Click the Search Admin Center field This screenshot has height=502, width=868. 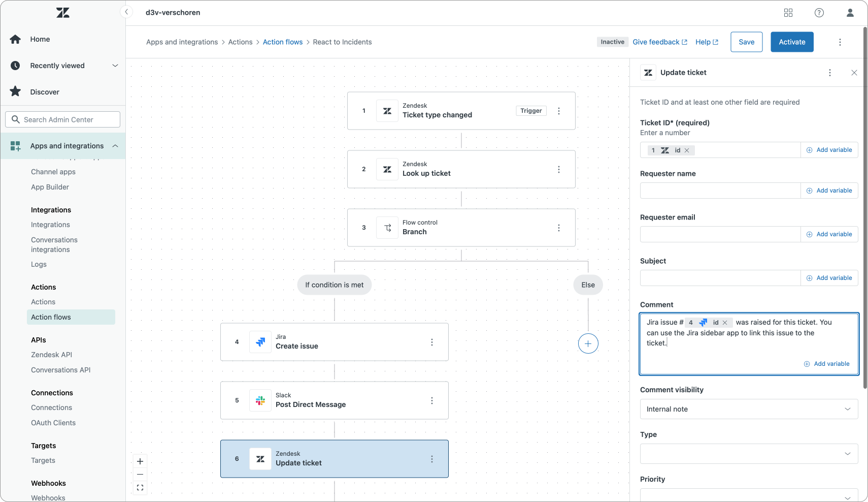point(63,119)
